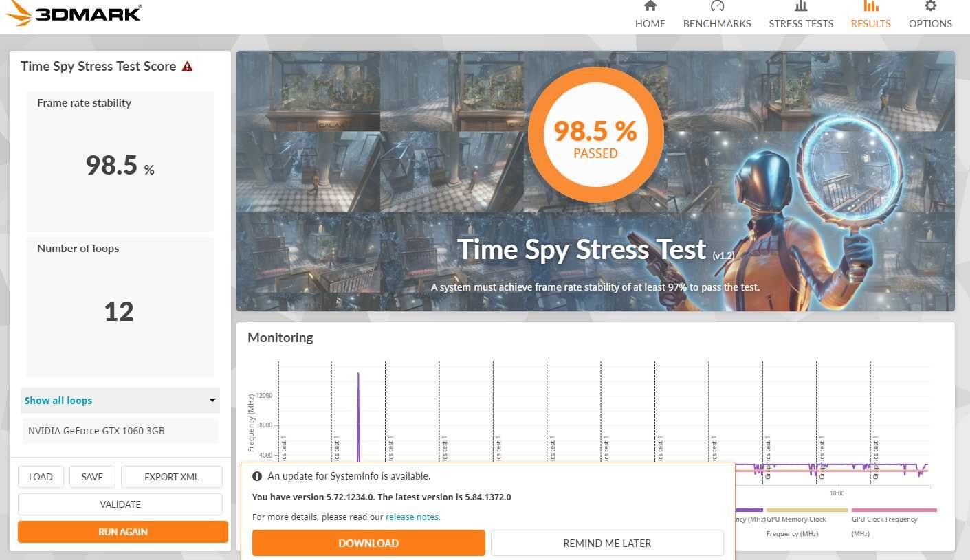Open the Home tab
This screenshot has height=560, width=970.
click(650, 15)
